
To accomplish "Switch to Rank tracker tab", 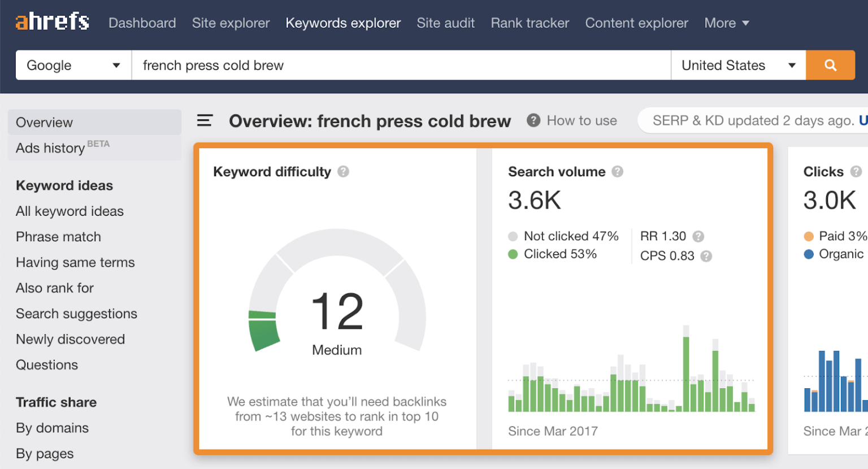I will click(x=530, y=23).
